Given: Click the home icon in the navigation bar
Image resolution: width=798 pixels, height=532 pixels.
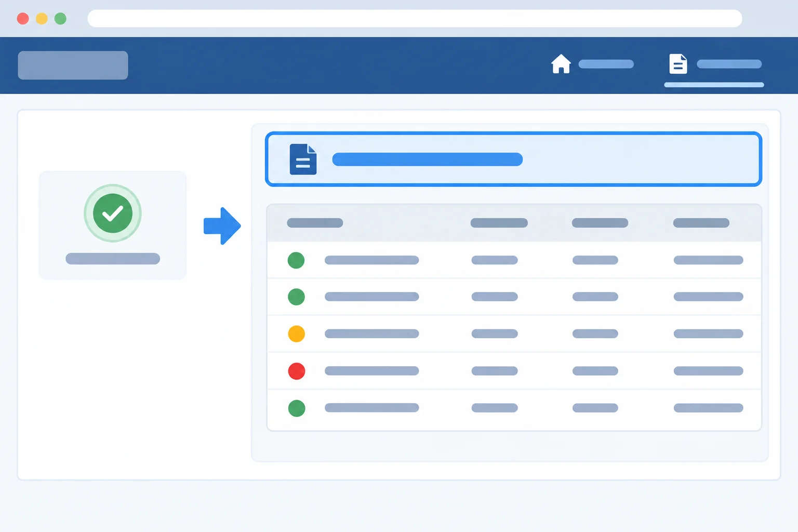Looking at the screenshot, I should [561, 64].
